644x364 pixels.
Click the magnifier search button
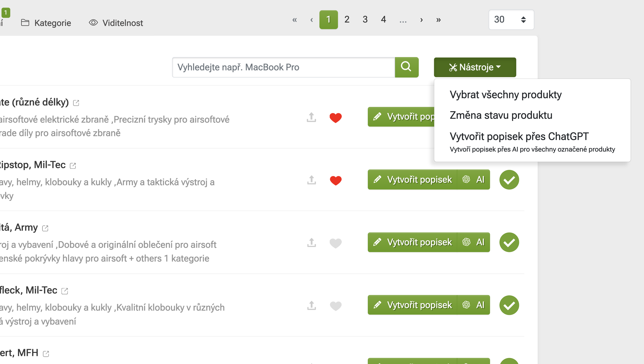(406, 67)
